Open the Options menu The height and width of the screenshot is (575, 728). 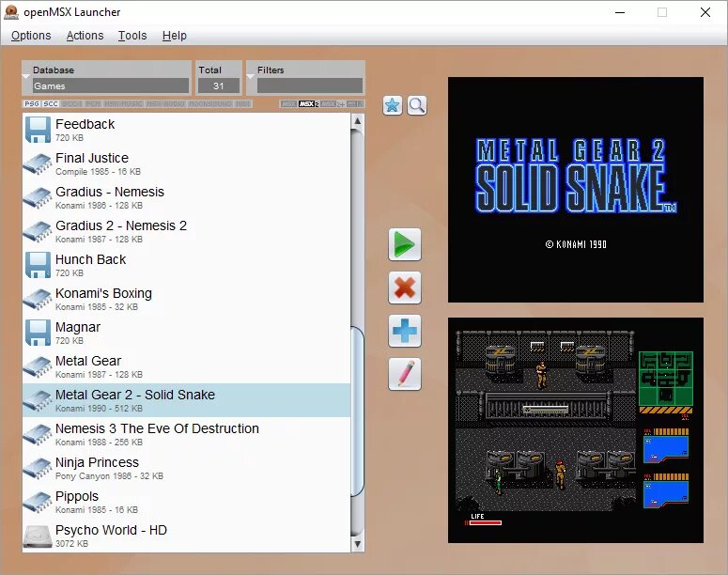click(31, 36)
